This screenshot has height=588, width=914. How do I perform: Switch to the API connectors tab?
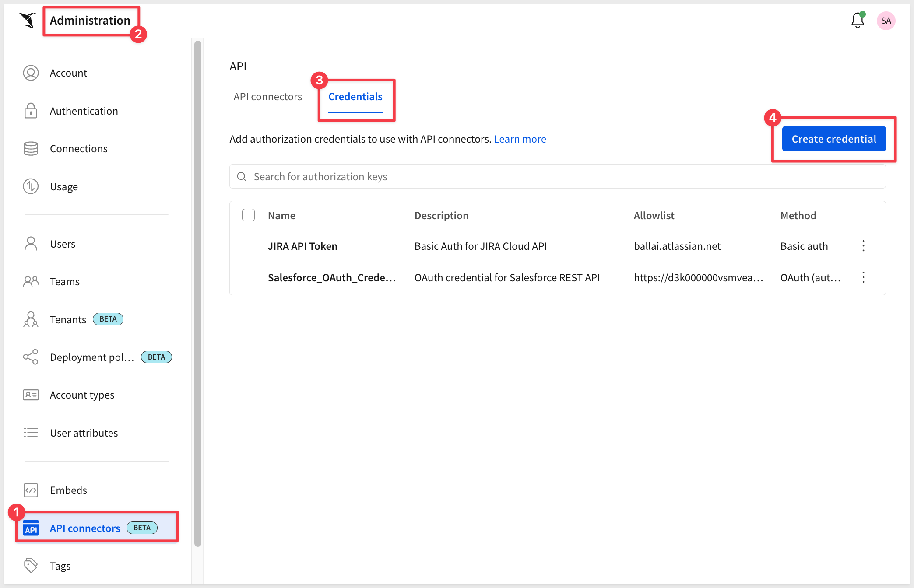[267, 97]
